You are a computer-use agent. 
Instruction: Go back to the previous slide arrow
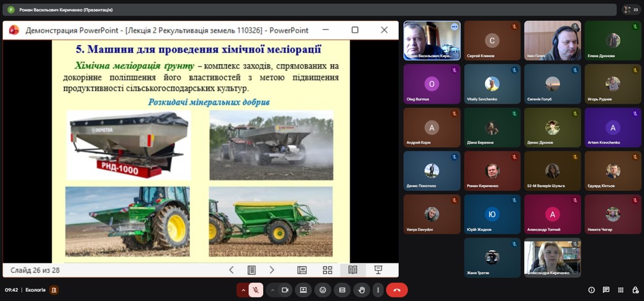[x=231, y=270]
